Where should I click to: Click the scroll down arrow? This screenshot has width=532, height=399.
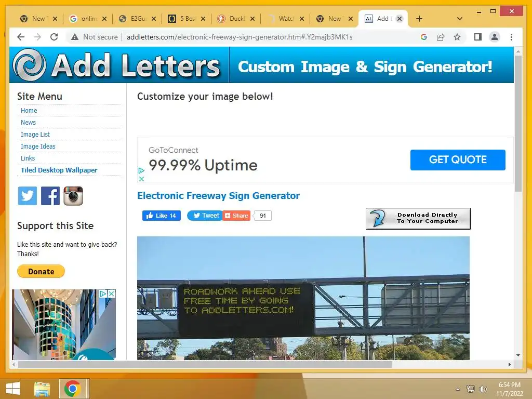(x=518, y=355)
